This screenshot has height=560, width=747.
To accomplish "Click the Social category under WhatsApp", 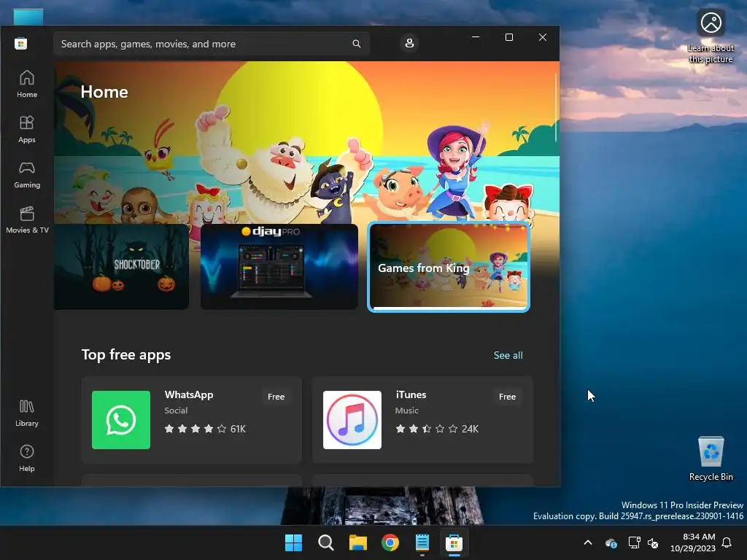I will tap(176, 411).
